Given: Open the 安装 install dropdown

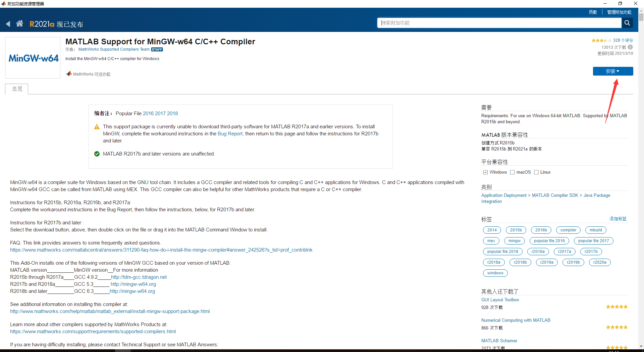Looking at the screenshot, I should pyautogui.click(x=613, y=71).
